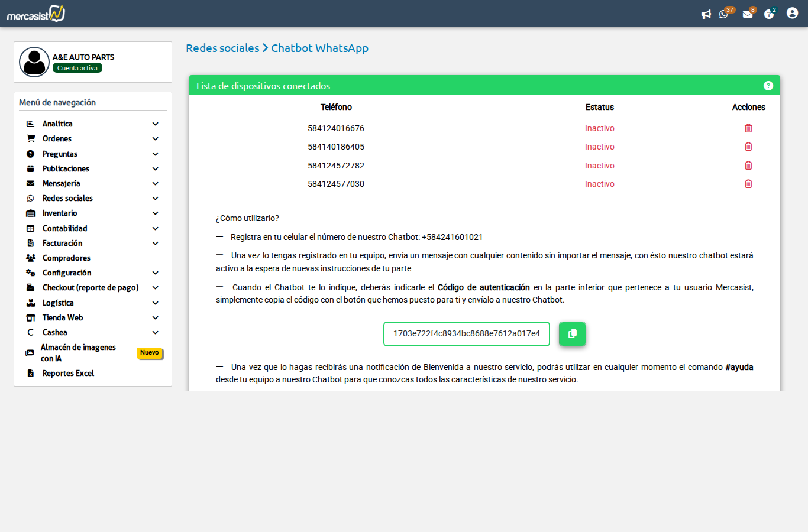Click the help question mark on green panel header
The image size is (808, 532).
768,85
